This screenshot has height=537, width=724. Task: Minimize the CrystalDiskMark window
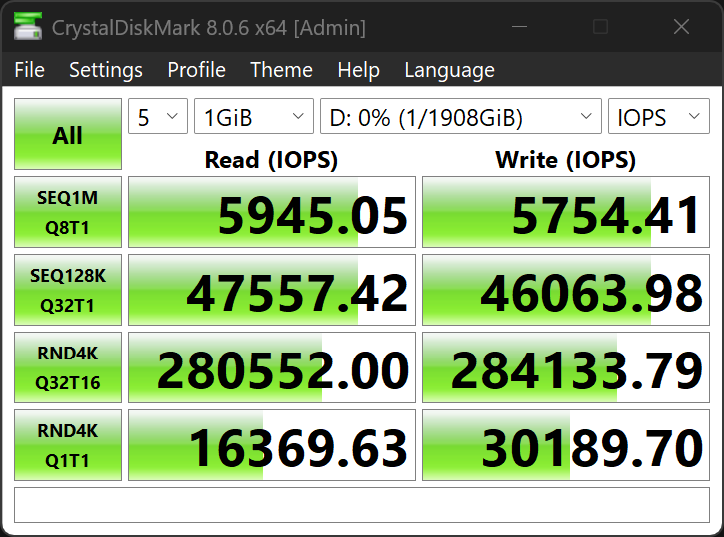tap(519, 27)
